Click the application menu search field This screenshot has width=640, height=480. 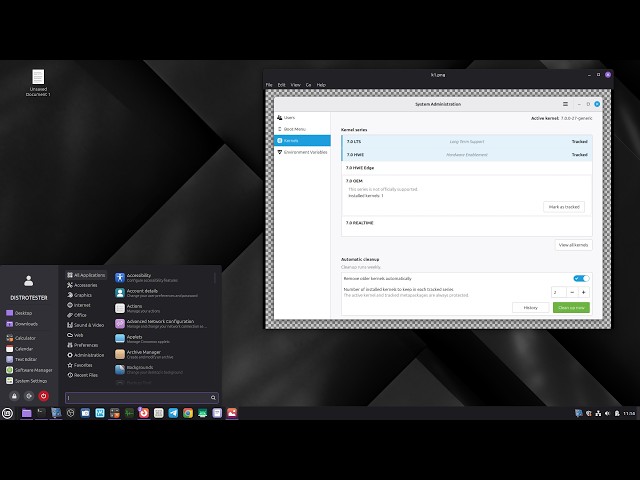tap(142, 398)
